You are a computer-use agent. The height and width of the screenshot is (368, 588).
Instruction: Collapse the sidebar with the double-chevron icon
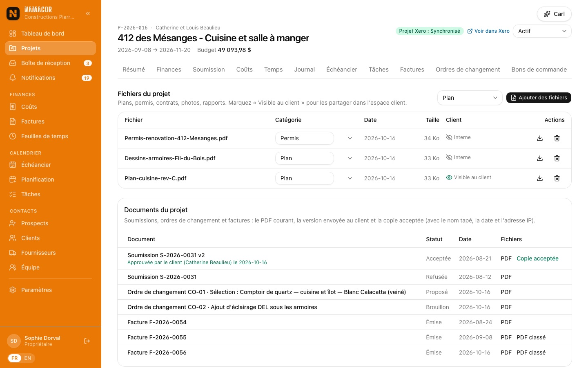[x=88, y=13]
